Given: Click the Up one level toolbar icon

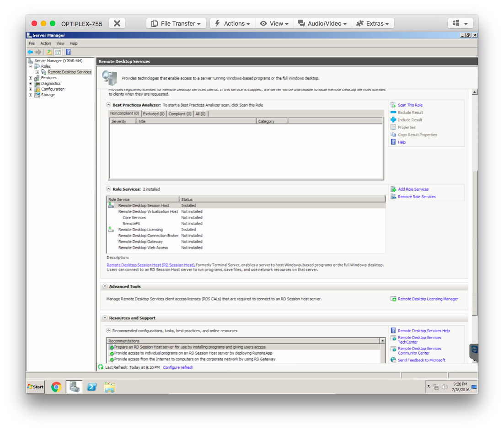Looking at the screenshot, I should click(49, 52).
